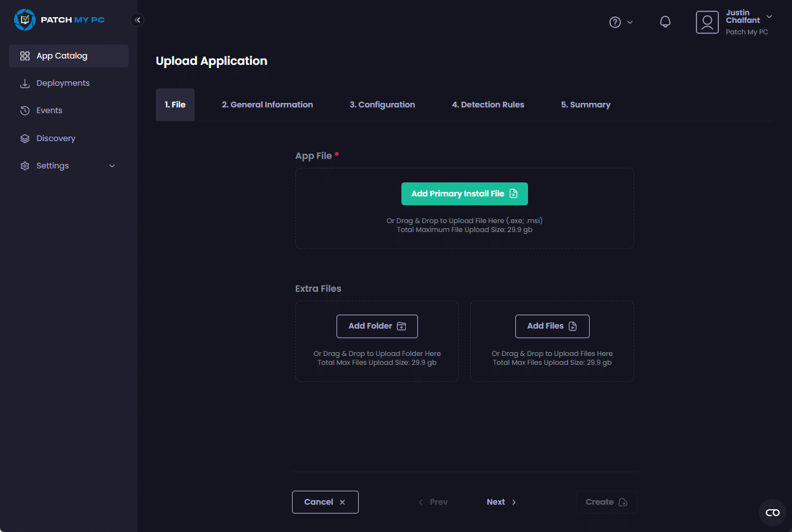Cancel the application upload
Viewport: 792px width, 532px height.
[x=325, y=502]
